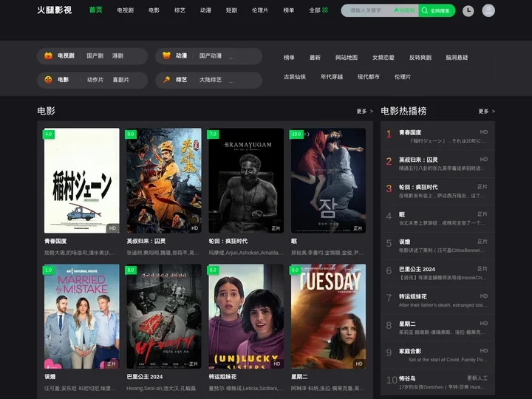The width and height of the screenshot is (532, 399).
Task: Select rank 10 怖谷岛 in hot list
Action: (x=437, y=382)
